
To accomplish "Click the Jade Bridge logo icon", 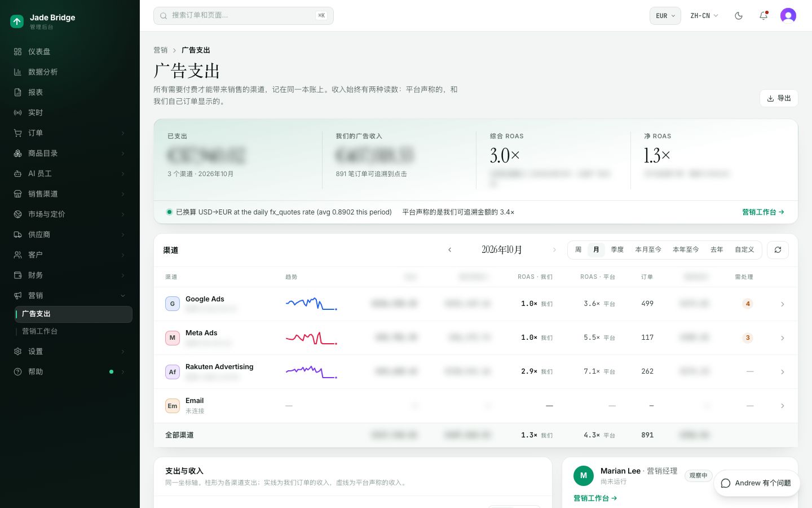I will coord(17,21).
